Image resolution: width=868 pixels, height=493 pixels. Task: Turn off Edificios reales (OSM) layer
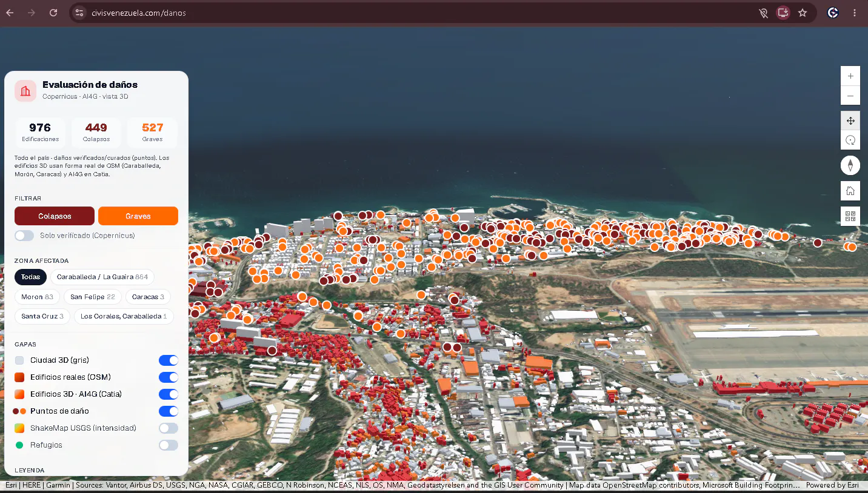click(x=169, y=377)
